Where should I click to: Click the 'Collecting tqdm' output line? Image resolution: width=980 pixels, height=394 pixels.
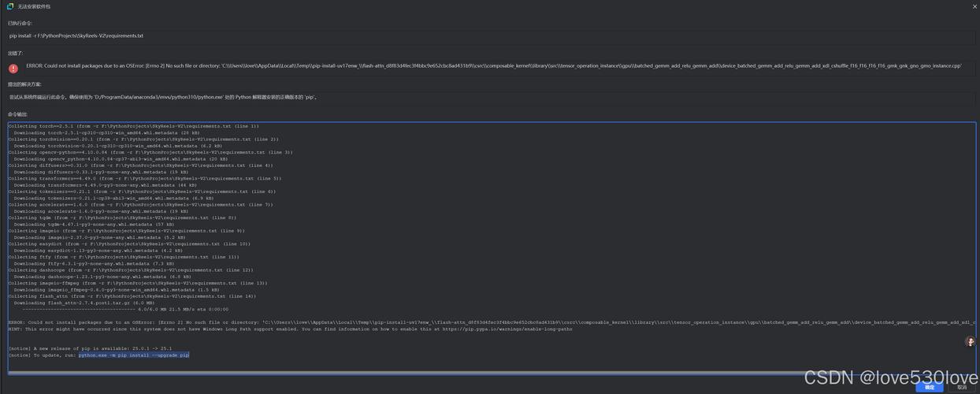pyautogui.click(x=122, y=217)
